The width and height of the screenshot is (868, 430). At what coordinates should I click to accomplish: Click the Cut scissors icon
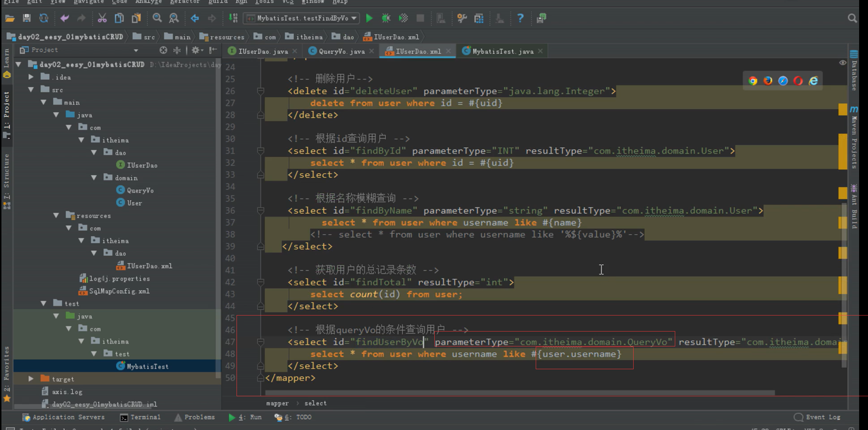click(x=102, y=18)
